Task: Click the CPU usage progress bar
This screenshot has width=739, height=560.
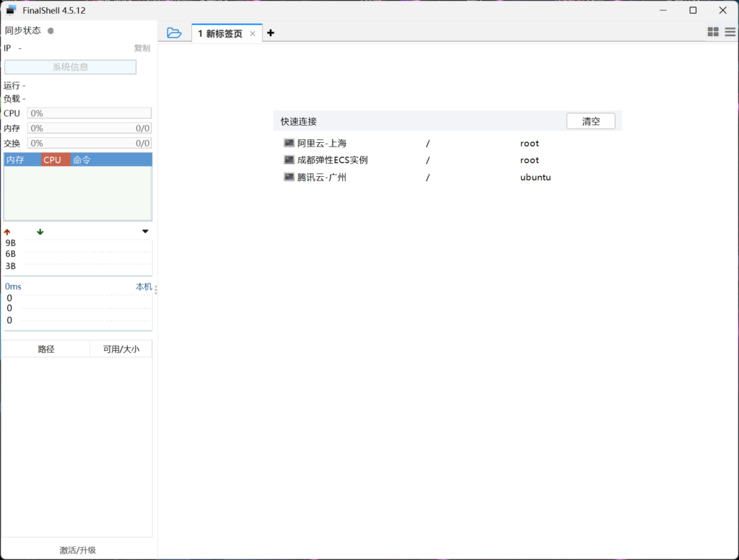Action: click(89, 113)
